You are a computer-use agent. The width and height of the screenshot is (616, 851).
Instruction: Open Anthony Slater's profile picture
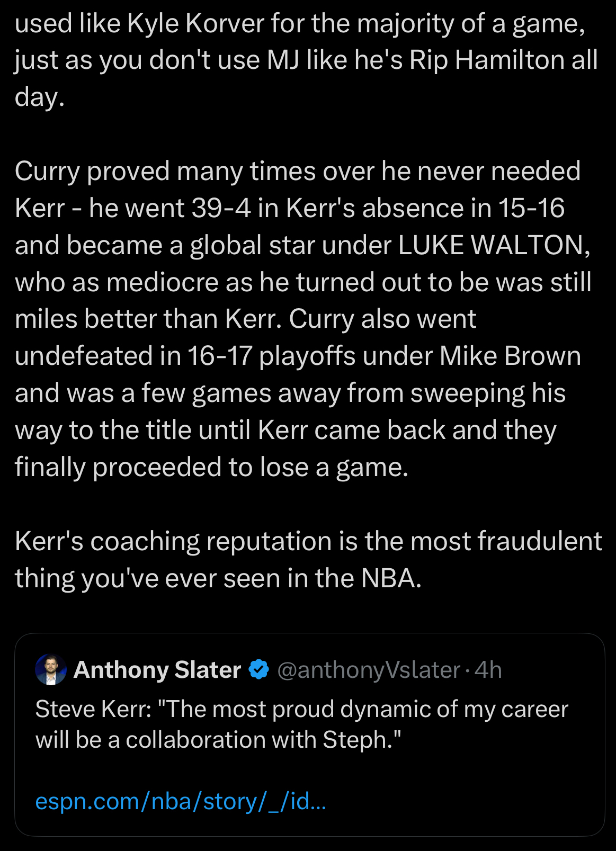(x=51, y=670)
